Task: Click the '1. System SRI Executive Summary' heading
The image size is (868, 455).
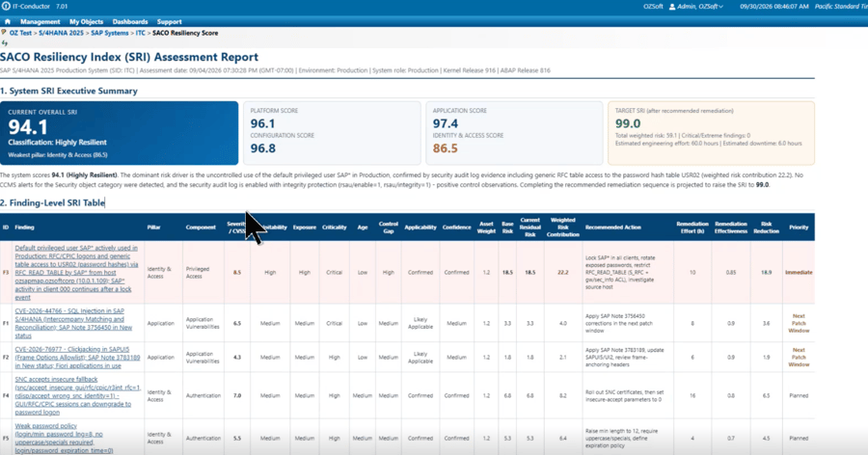Action: coord(68,91)
